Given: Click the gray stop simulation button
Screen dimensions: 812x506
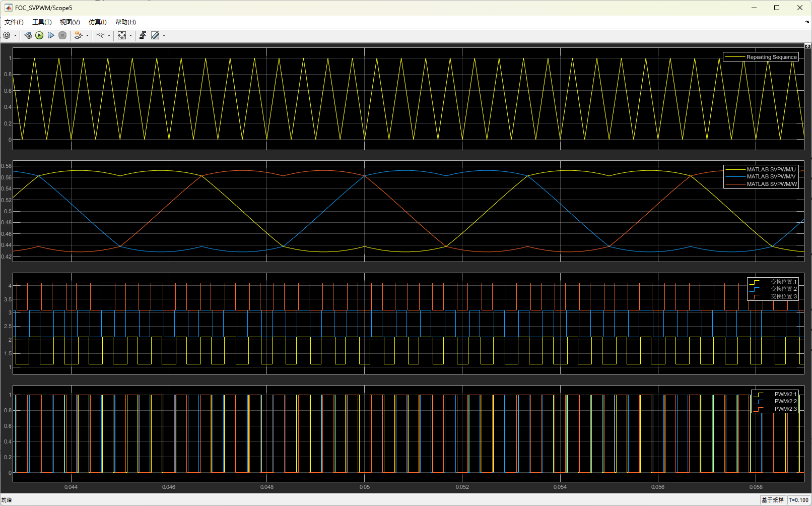Looking at the screenshot, I should (62, 35).
